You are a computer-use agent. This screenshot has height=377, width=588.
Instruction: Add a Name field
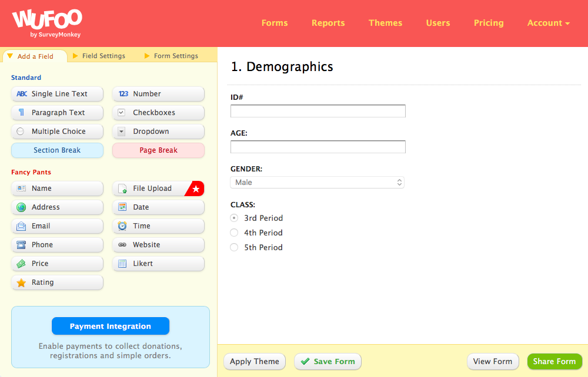click(58, 188)
